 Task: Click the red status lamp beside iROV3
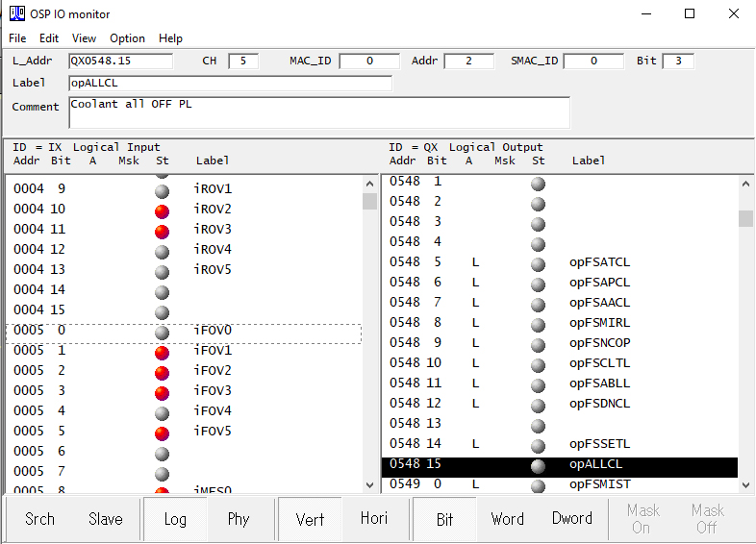pos(162,230)
